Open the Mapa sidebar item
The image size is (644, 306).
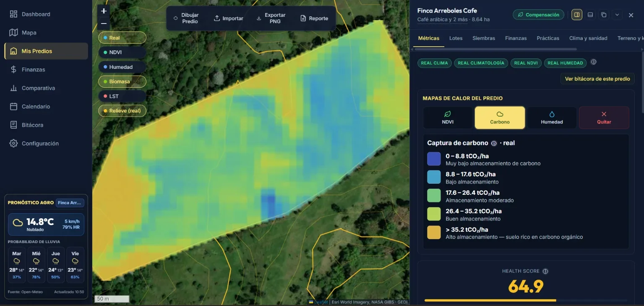pos(46,33)
